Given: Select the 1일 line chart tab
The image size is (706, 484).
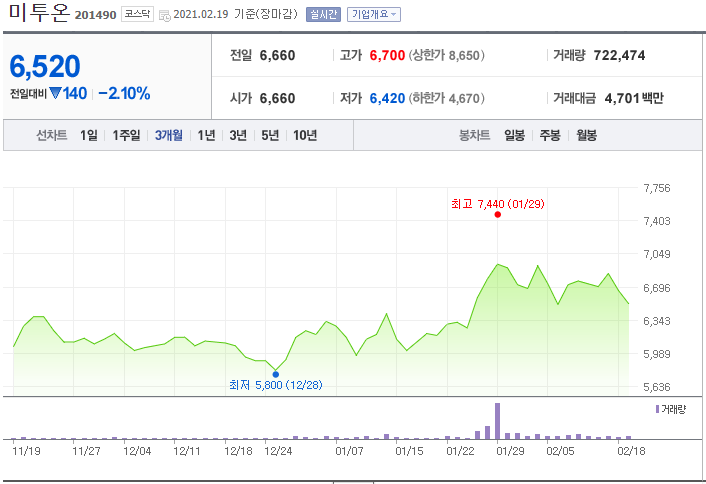Looking at the screenshot, I should pos(89,135).
